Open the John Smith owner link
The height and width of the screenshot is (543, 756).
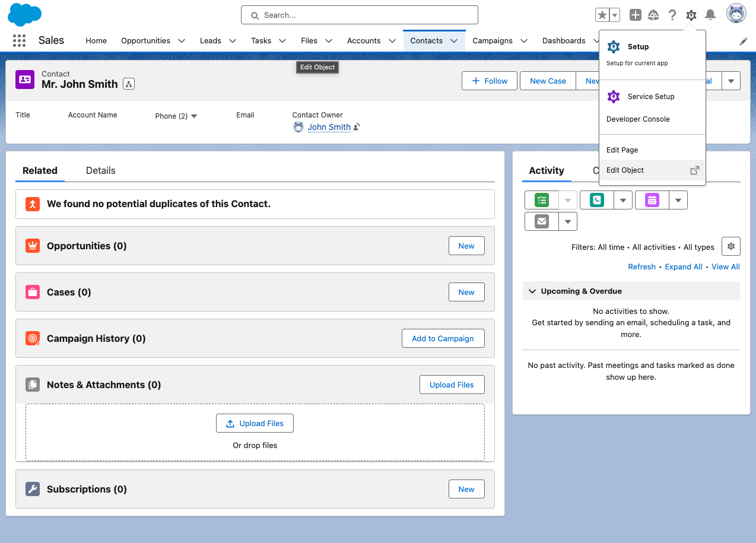[329, 127]
